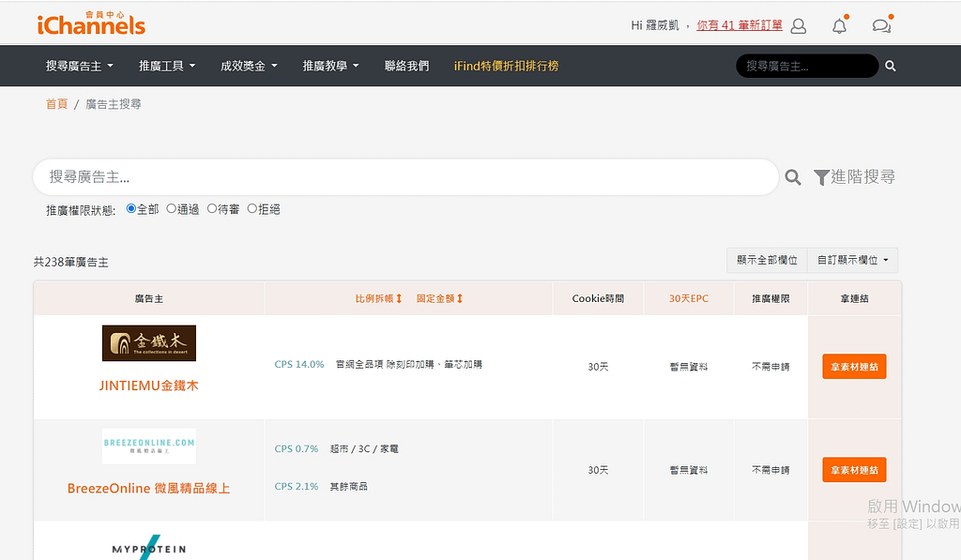Click the 廣告主搜尋 breadcrumb text

click(x=114, y=104)
